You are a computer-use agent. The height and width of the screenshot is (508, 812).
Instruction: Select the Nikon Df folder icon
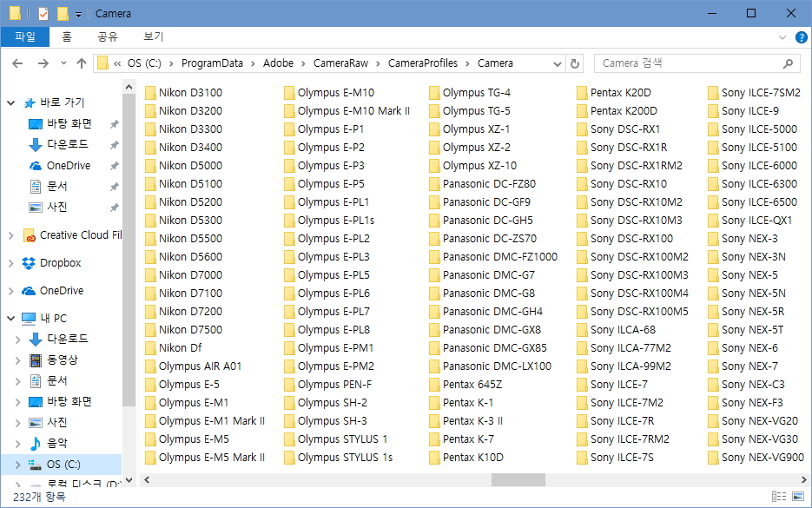(x=150, y=348)
